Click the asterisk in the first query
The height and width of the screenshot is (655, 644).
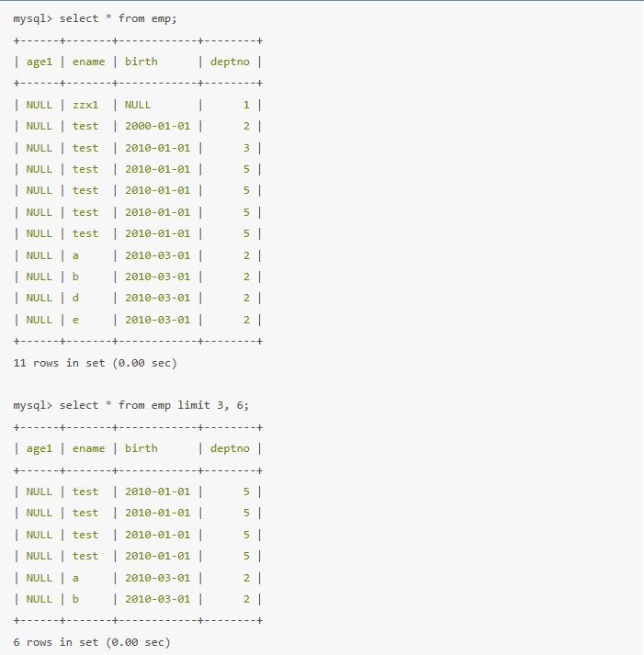108,18
